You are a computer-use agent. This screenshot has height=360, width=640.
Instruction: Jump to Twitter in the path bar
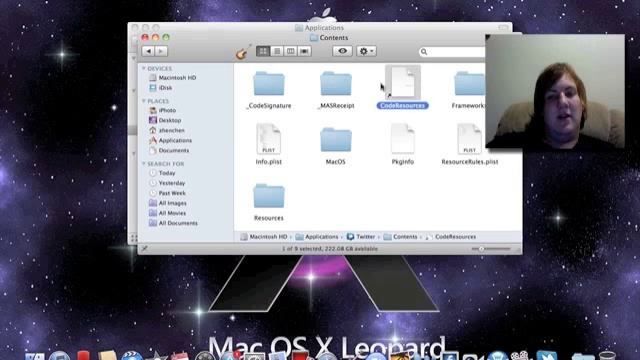pyautogui.click(x=361, y=237)
